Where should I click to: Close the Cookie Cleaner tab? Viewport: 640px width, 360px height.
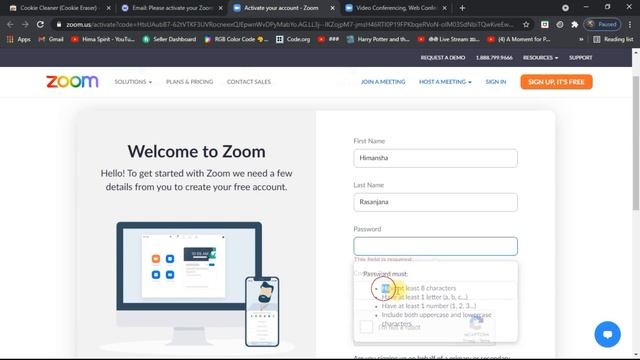[x=109, y=8]
